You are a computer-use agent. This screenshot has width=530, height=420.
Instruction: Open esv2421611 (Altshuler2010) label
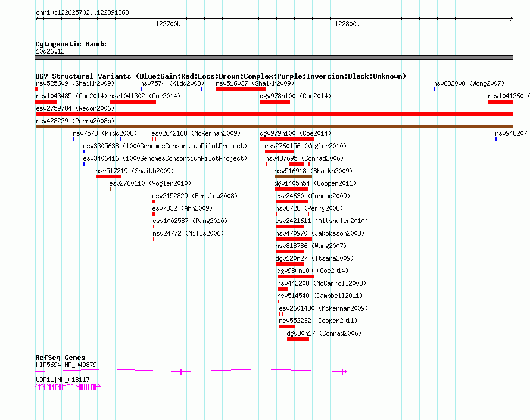[x=322, y=221]
